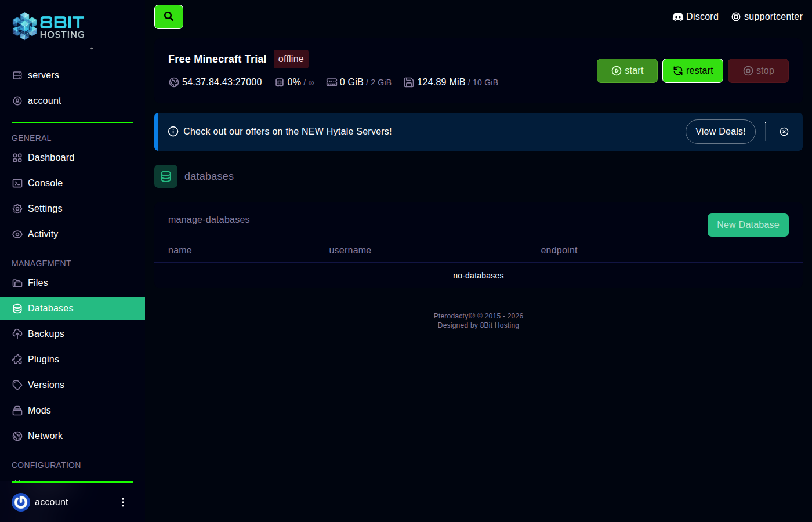Click the globe icon beside the IP address
Image resolution: width=812 pixels, height=522 pixels.
click(x=174, y=82)
